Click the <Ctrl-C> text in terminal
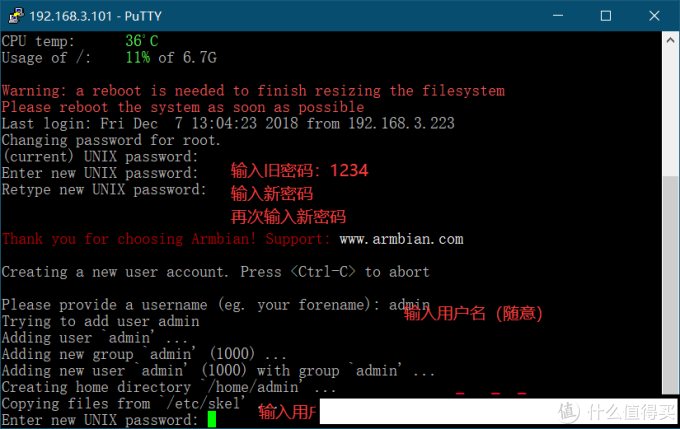680x429 pixels. tap(324, 272)
